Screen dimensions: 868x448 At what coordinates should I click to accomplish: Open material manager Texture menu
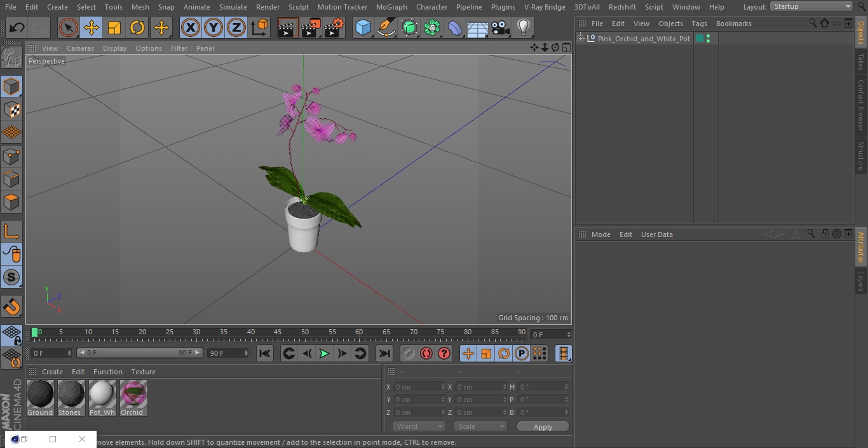click(x=143, y=372)
